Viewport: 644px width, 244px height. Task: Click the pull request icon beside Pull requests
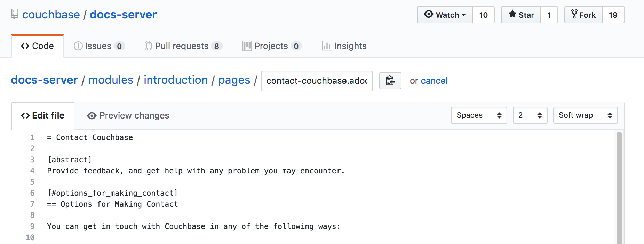tap(148, 46)
